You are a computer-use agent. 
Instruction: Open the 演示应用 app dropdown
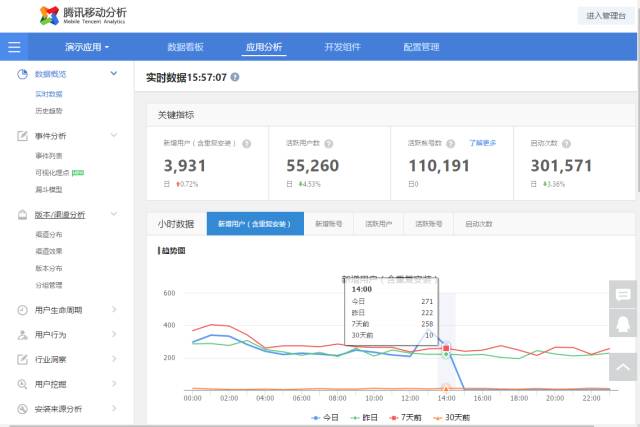87,47
